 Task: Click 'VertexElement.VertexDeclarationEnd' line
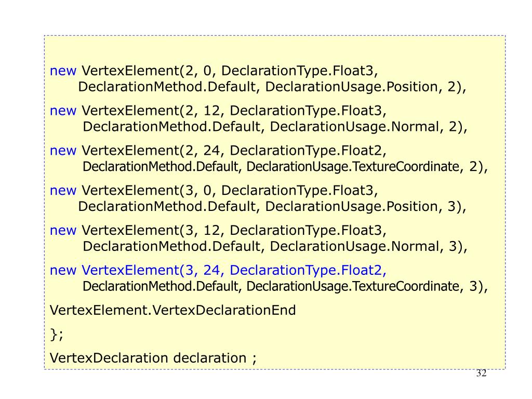172,310
